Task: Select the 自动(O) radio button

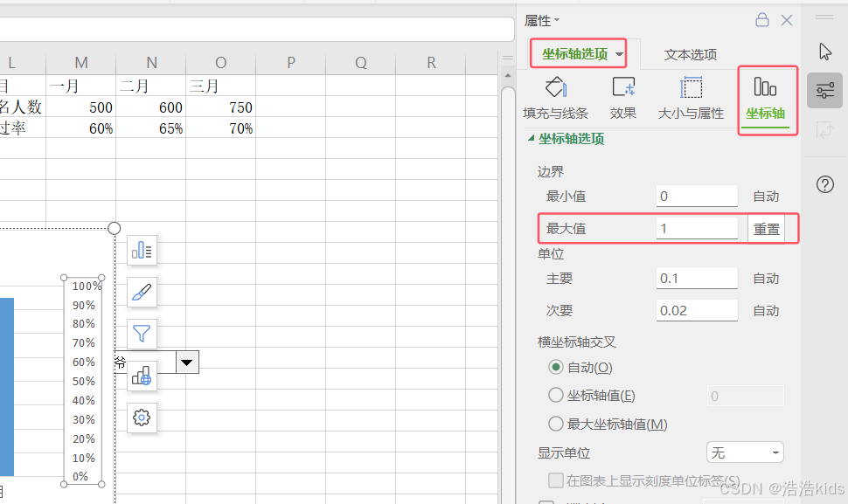Action: [x=555, y=368]
